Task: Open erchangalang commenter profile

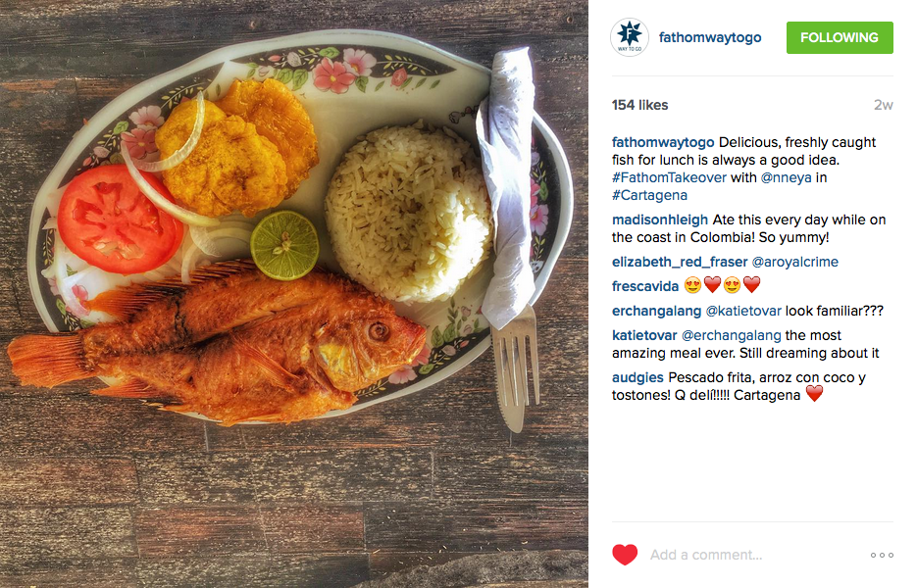Action: coord(656,311)
